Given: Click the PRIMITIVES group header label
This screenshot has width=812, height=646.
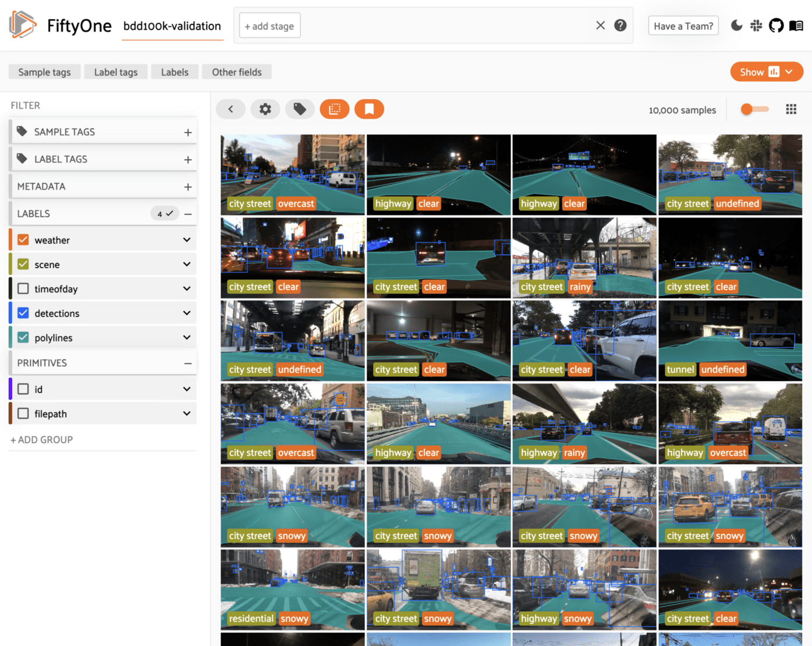Looking at the screenshot, I should pyautogui.click(x=42, y=363).
